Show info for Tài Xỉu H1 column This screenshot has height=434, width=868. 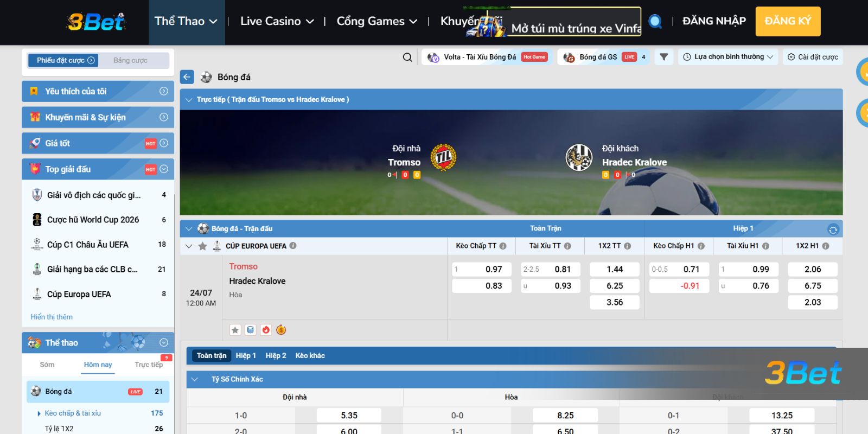(x=765, y=246)
